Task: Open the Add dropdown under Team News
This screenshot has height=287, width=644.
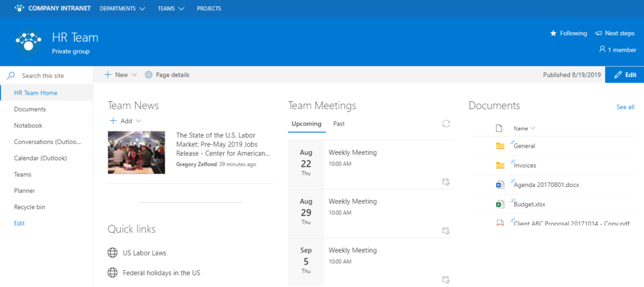Action: click(x=138, y=121)
